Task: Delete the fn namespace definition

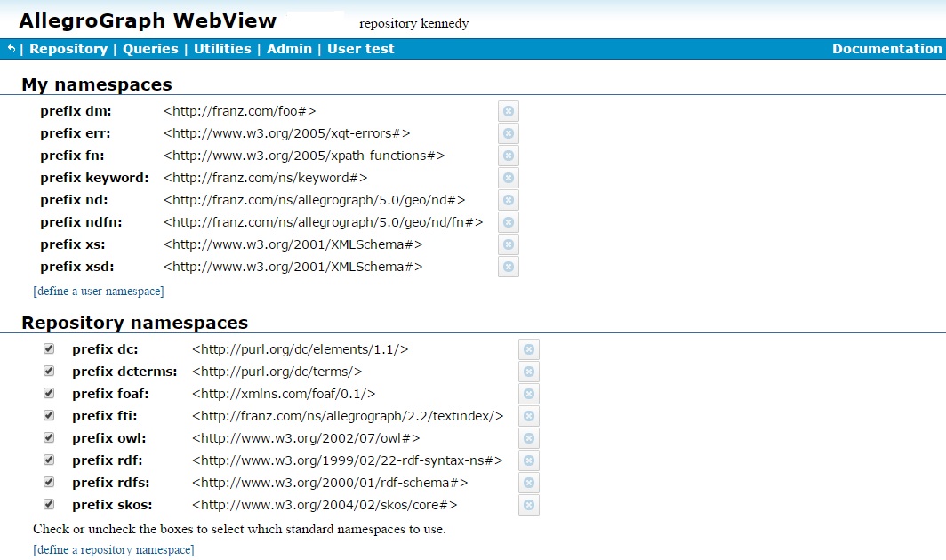Action: [x=508, y=156]
